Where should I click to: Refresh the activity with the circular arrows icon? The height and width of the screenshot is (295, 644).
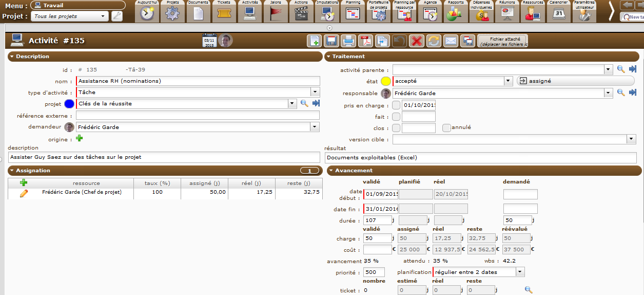tap(434, 41)
